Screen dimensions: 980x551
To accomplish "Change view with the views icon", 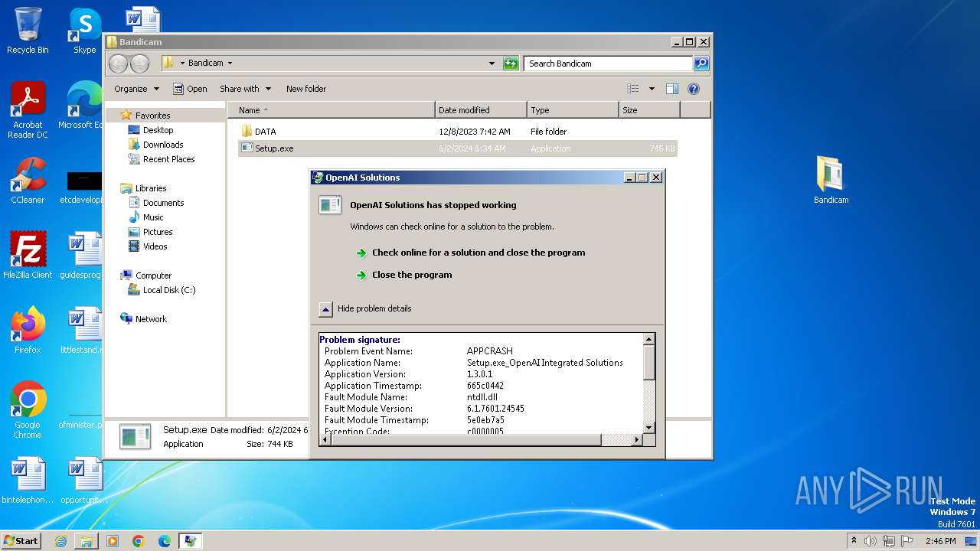I will tap(633, 89).
